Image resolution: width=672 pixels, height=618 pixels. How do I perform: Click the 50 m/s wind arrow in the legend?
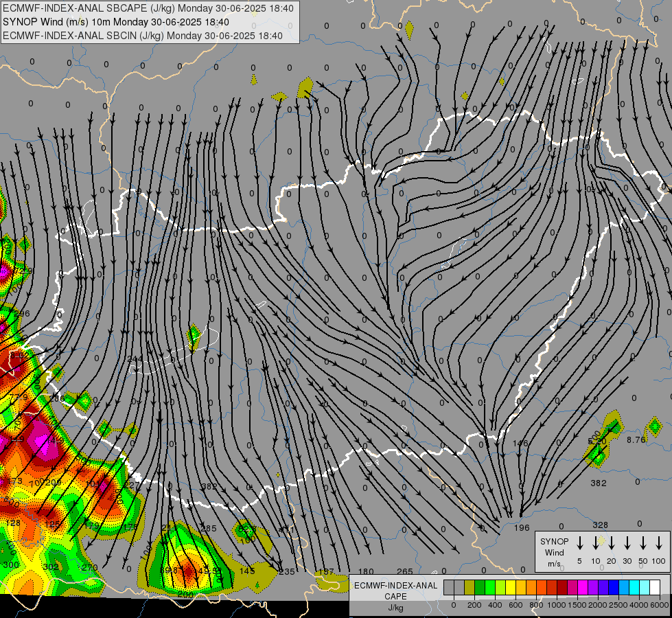point(643,543)
